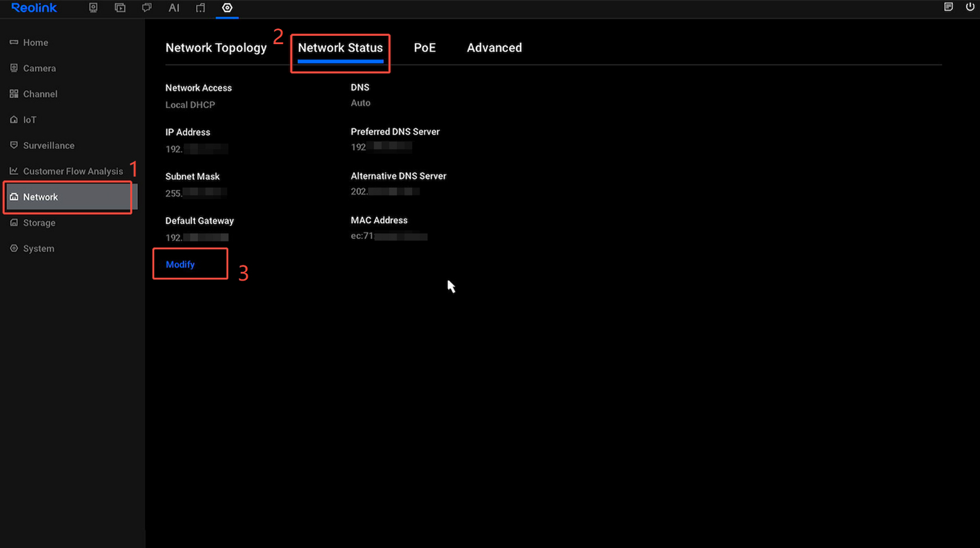The height and width of the screenshot is (548, 980).
Task: Switch to the Network Topology tab
Action: tap(216, 48)
